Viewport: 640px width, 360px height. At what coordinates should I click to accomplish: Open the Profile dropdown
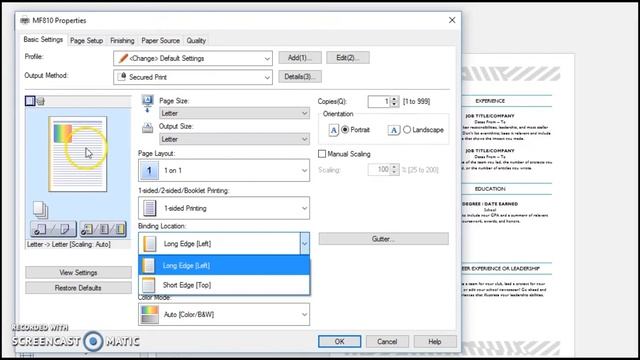[x=193, y=58]
